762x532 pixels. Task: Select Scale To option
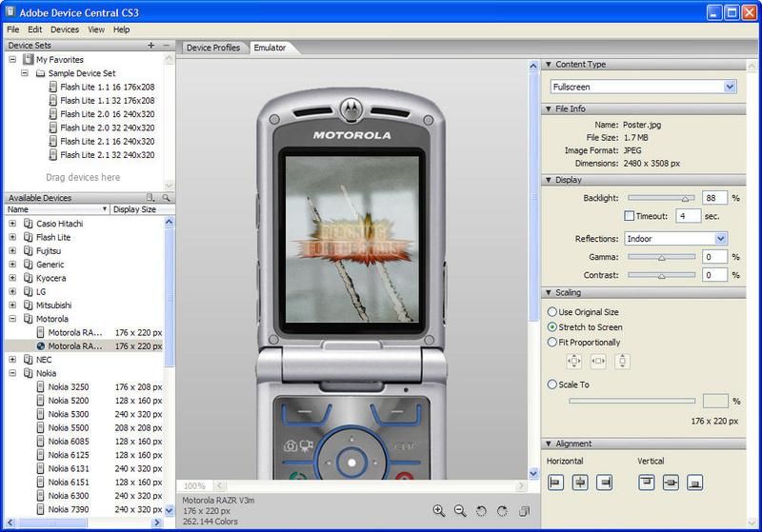[x=552, y=384]
